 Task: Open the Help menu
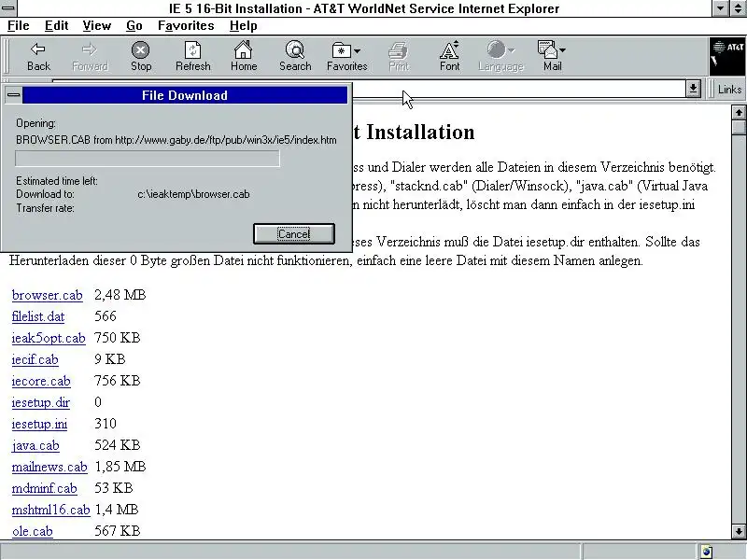[244, 26]
